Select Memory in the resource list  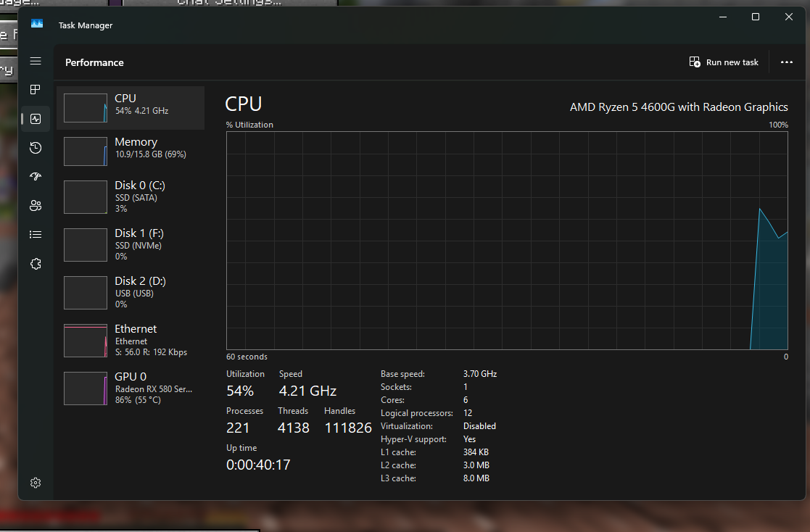click(x=131, y=151)
